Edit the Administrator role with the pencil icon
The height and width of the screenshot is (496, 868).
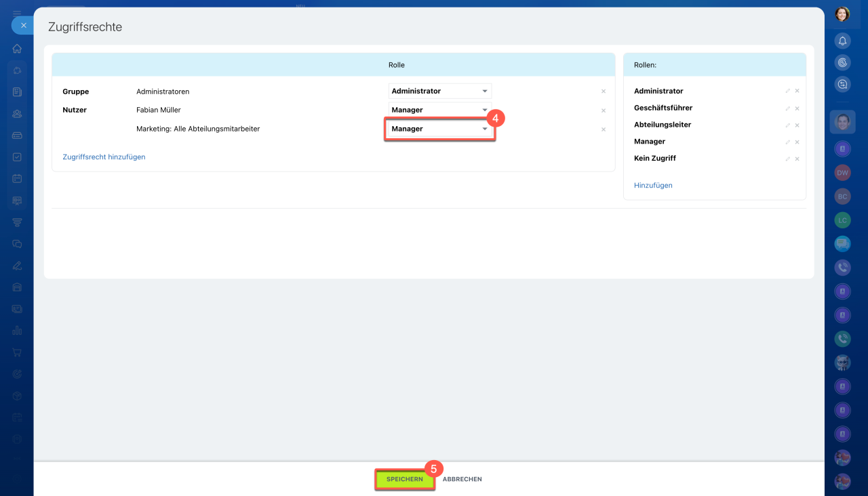click(x=788, y=91)
